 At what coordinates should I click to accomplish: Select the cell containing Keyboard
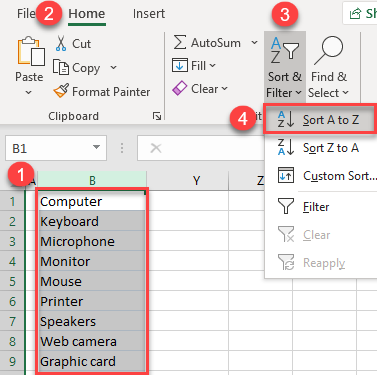92,221
